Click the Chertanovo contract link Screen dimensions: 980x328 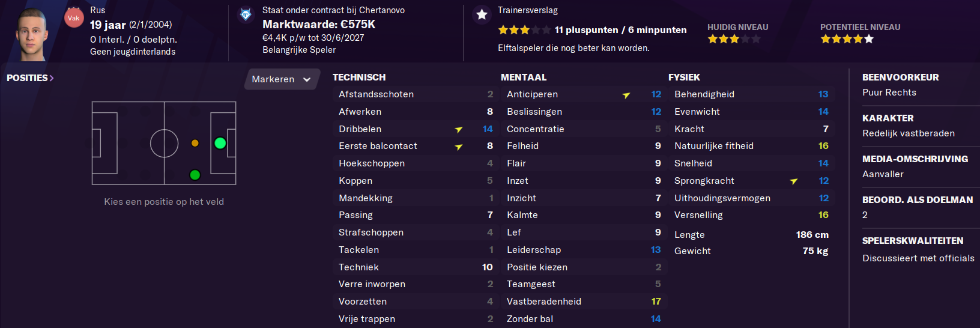coord(333,10)
